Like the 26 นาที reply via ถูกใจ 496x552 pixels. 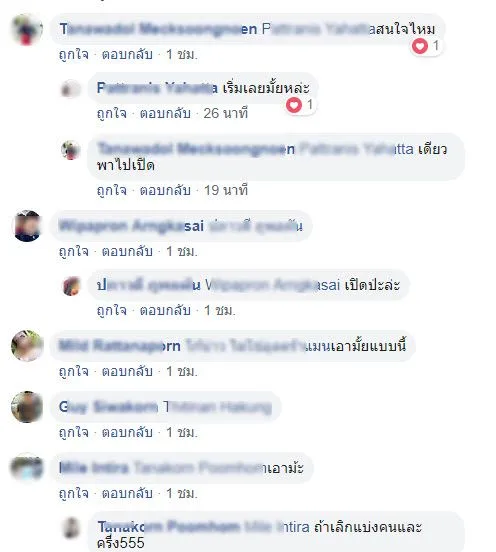pyautogui.click(x=112, y=113)
